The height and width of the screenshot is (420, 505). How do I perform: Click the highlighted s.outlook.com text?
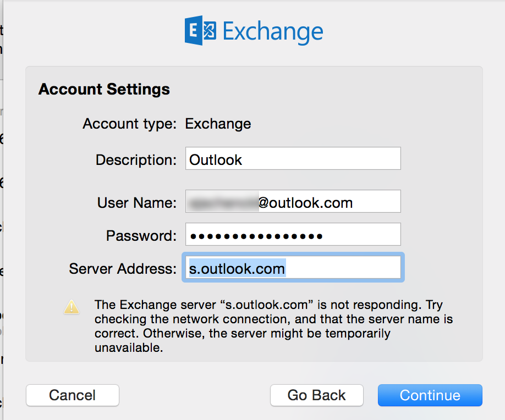(x=237, y=268)
